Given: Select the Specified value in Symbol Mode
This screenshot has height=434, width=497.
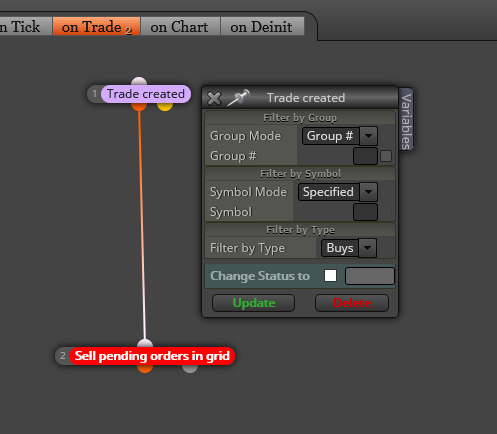Looking at the screenshot, I should click(328, 192).
